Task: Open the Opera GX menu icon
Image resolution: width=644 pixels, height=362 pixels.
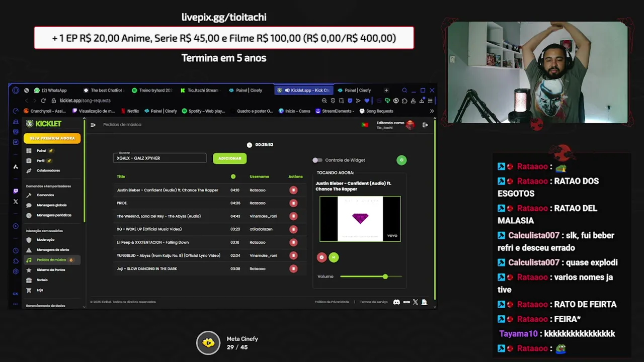Action: [16, 90]
